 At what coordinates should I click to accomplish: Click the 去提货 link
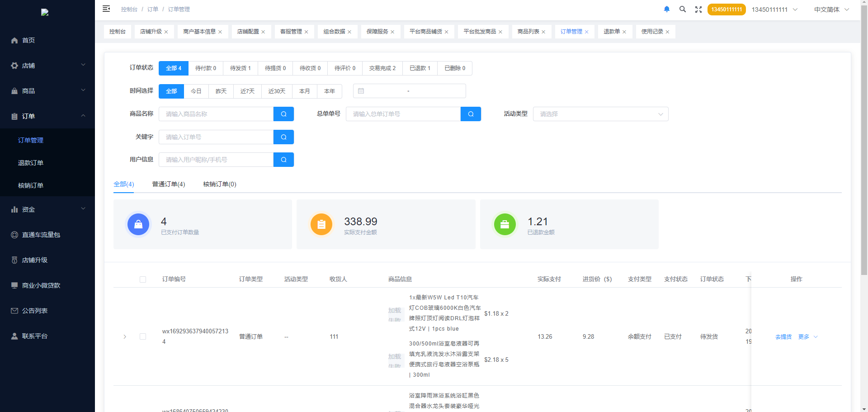point(783,336)
